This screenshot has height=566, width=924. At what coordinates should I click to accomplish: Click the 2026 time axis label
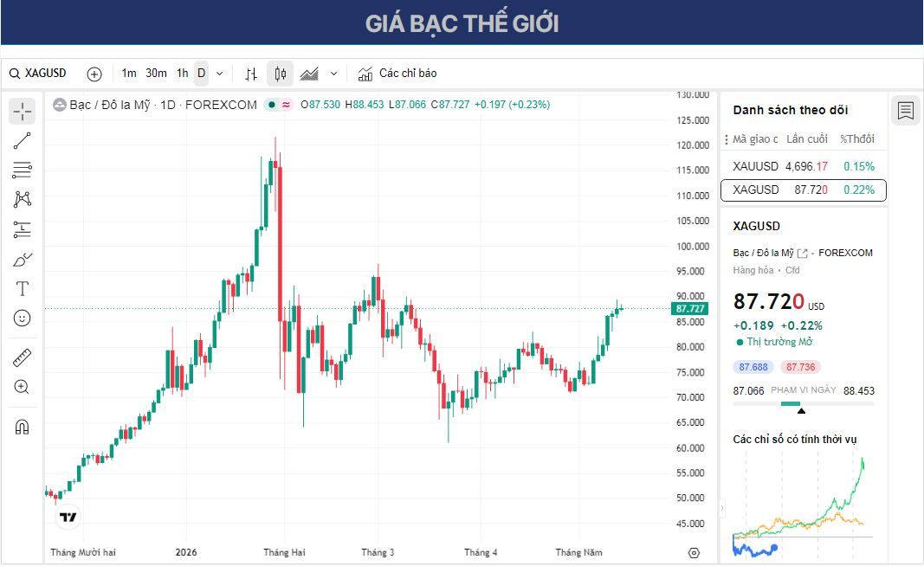tap(186, 552)
